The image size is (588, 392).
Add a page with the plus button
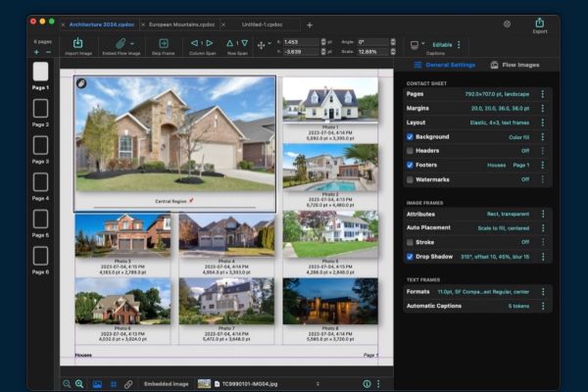37,52
